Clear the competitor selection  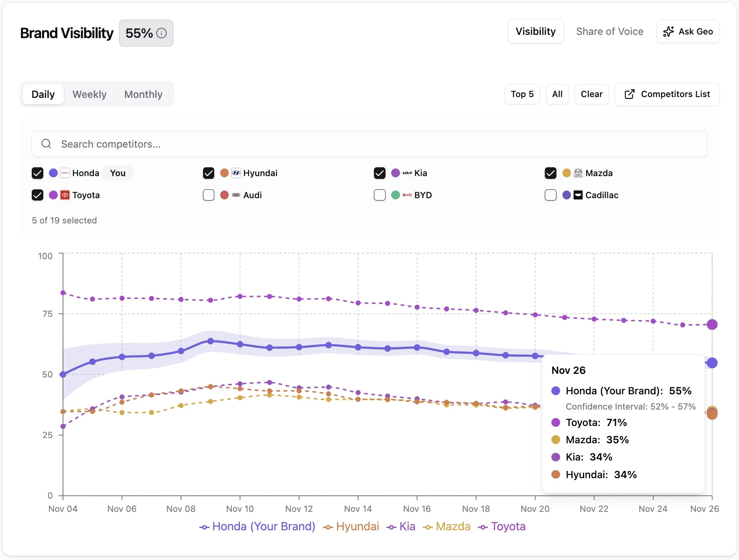click(591, 94)
